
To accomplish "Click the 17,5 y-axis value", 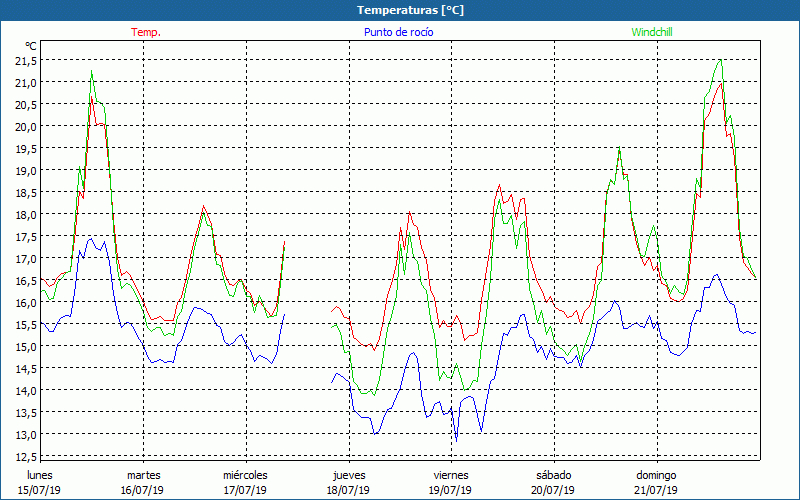I will tap(27, 237).
